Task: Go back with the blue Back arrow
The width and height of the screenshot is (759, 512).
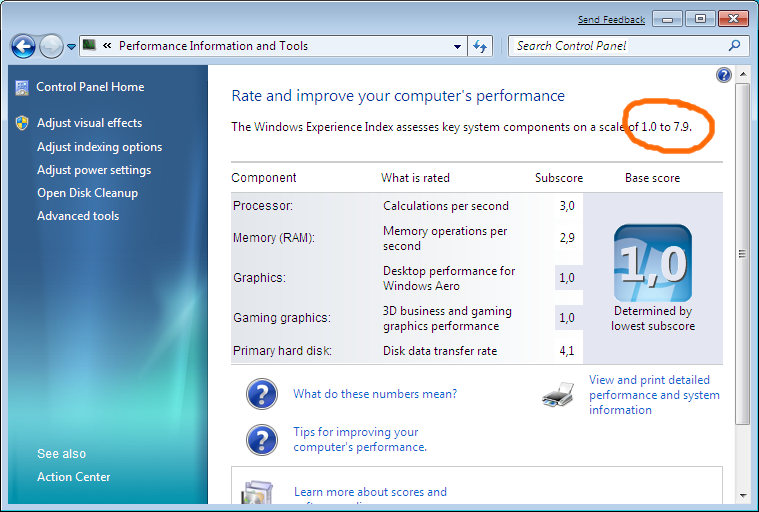Action: [23, 46]
